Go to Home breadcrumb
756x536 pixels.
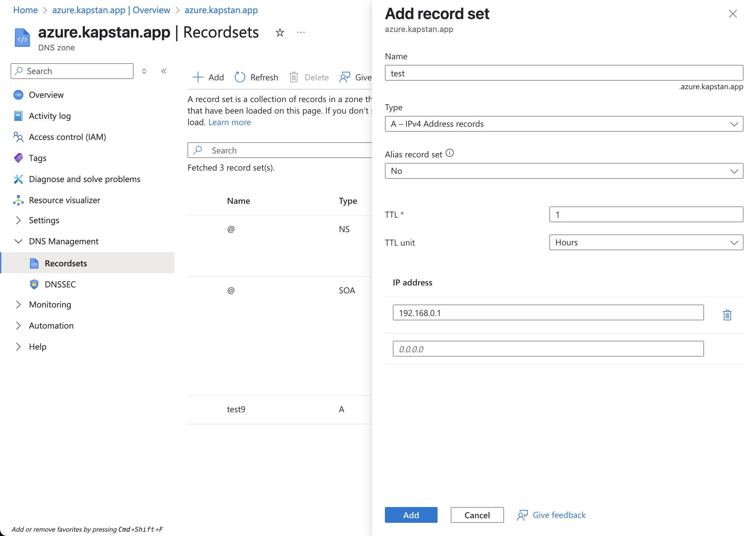tap(25, 10)
